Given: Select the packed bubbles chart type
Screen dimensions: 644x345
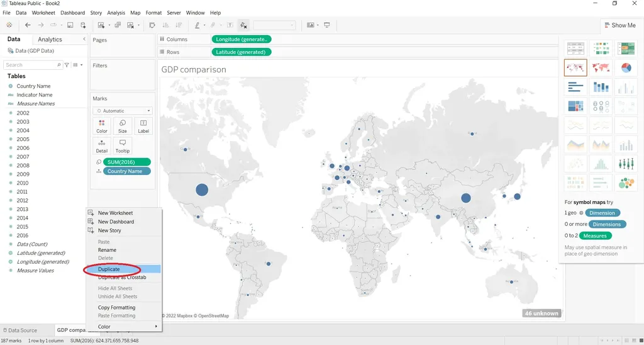Looking at the screenshot, I should [626, 183].
